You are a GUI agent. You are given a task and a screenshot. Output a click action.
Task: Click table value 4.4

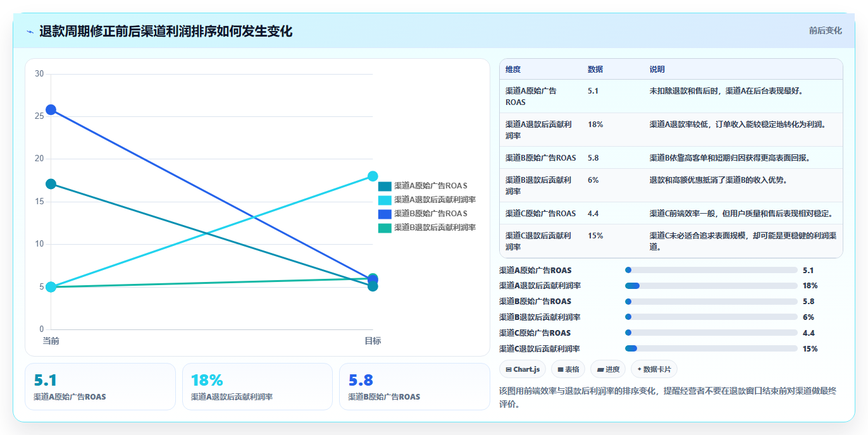coord(593,213)
